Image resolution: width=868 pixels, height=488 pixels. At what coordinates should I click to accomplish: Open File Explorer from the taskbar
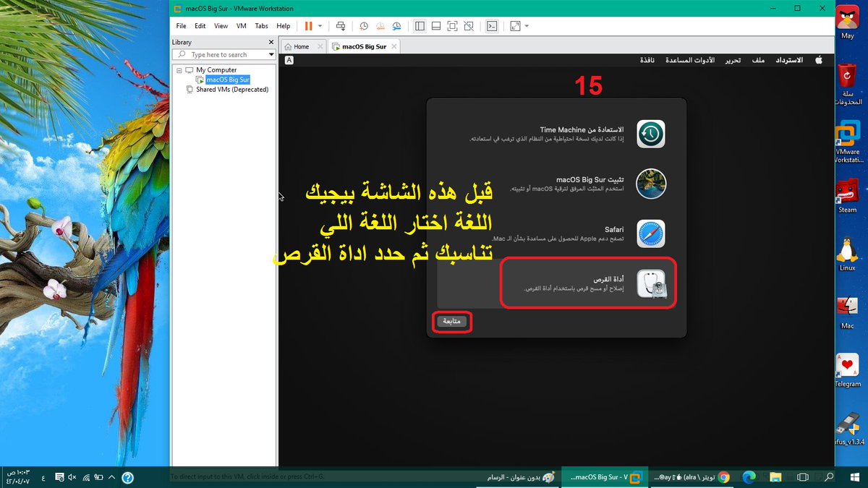[x=775, y=477]
